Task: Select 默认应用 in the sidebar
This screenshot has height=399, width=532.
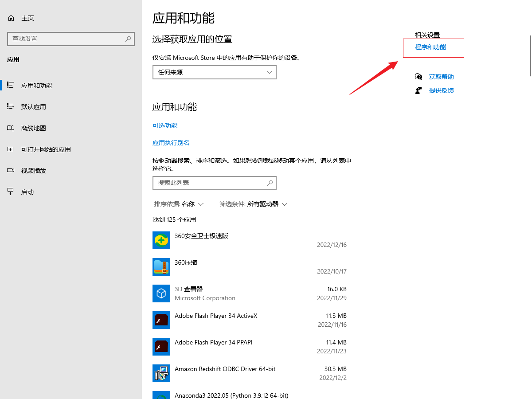Action: pyautogui.click(x=34, y=107)
